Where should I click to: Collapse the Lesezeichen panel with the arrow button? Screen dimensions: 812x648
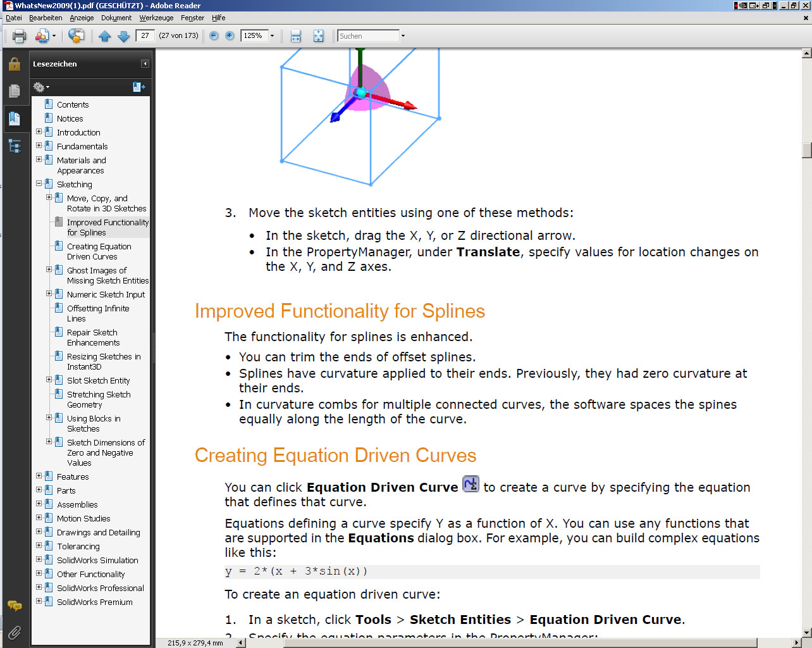click(x=145, y=64)
